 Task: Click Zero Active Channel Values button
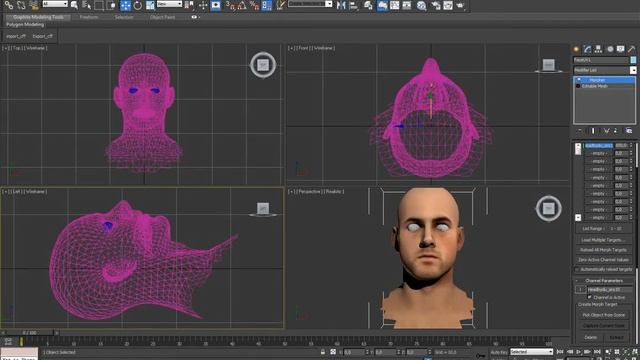[x=603, y=260]
